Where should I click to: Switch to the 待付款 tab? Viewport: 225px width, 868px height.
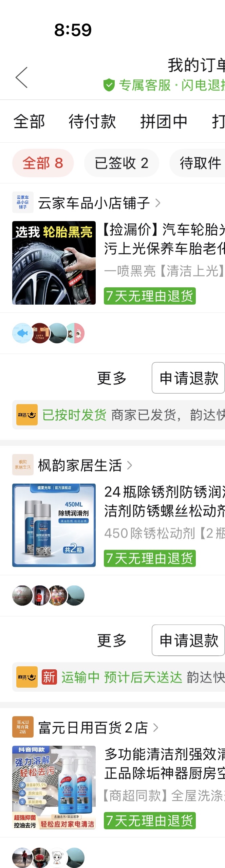(x=92, y=122)
